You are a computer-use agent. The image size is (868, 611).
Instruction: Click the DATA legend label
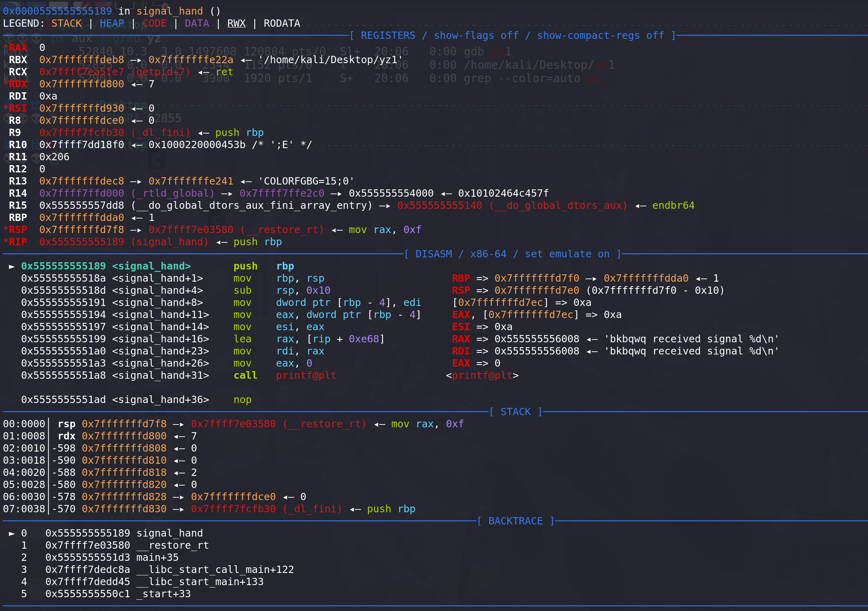click(x=197, y=23)
